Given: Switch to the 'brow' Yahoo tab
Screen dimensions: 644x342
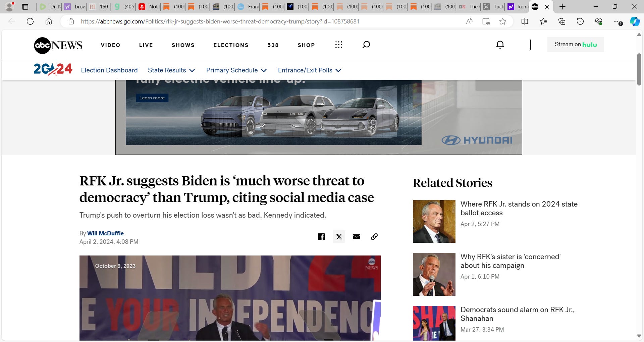Looking at the screenshot, I should pos(75,7).
